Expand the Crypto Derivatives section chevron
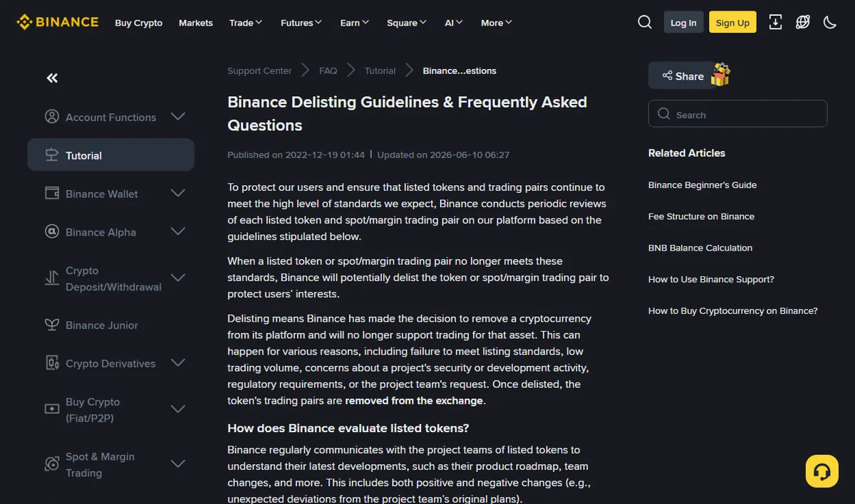Viewport: 855px width, 504px height. pyautogui.click(x=178, y=363)
